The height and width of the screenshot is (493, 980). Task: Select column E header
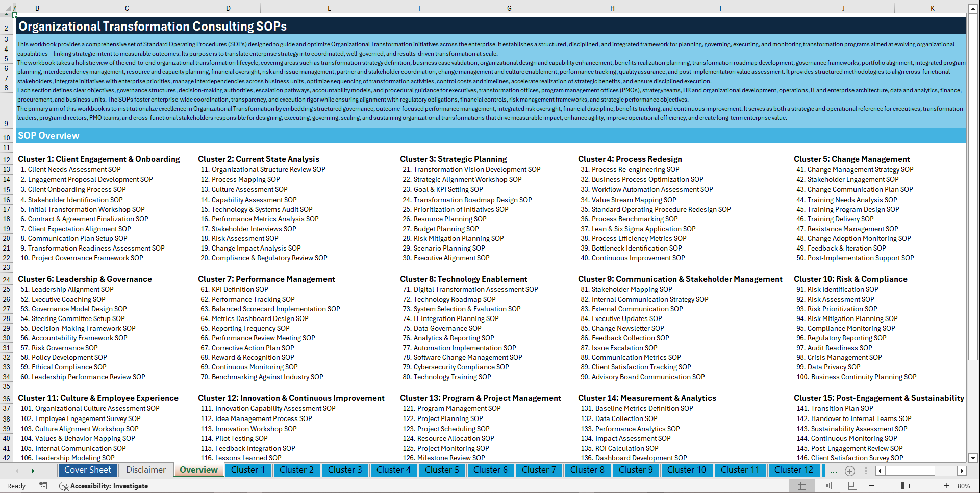click(x=329, y=8)
